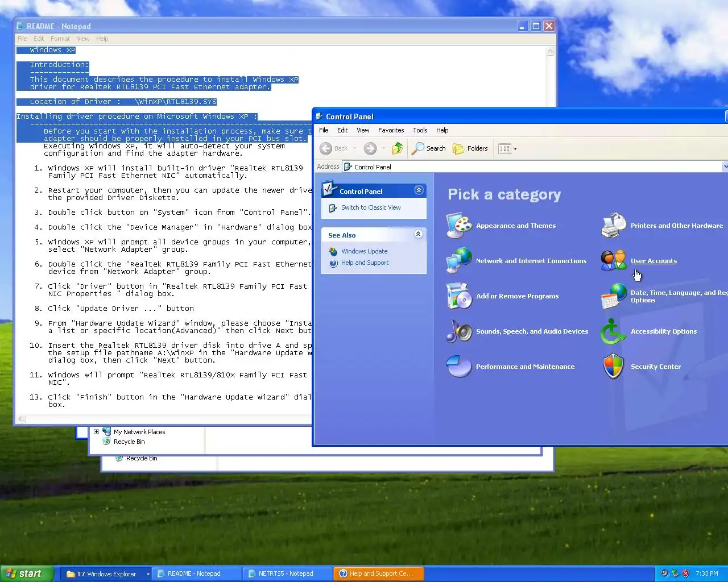Screen dimensions: 728x582
Task: Open the User Accounts icon
Action: 614,261
